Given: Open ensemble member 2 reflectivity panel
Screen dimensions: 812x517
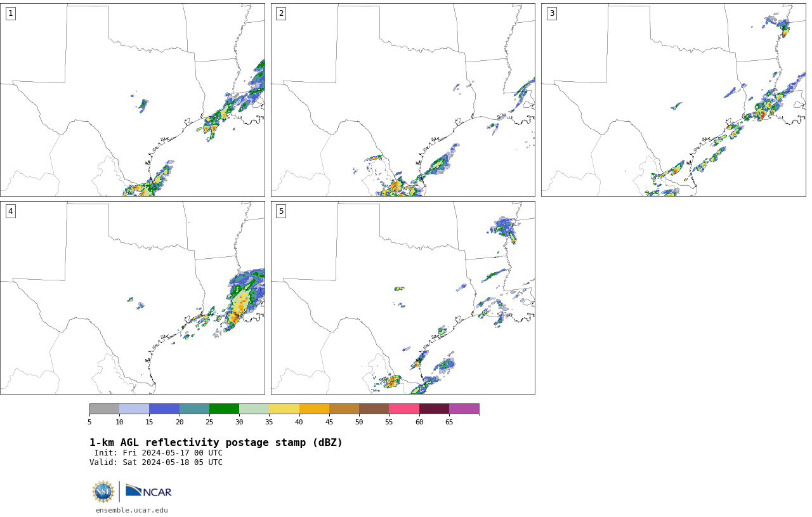Looking at the screenshot, I should [x=403, y=100].
